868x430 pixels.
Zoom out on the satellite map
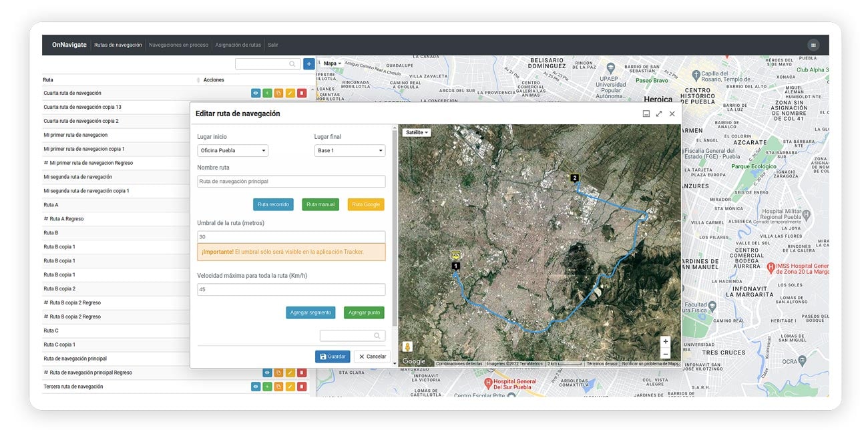[665, 354]
